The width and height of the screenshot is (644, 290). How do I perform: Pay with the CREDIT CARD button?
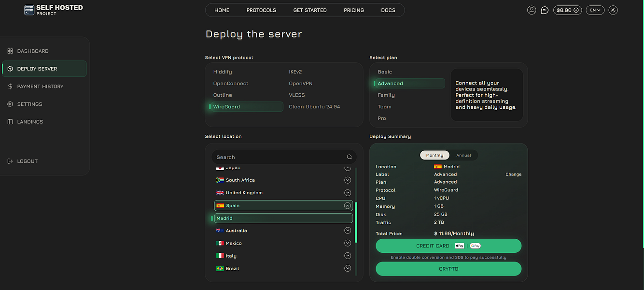[448, 246]
